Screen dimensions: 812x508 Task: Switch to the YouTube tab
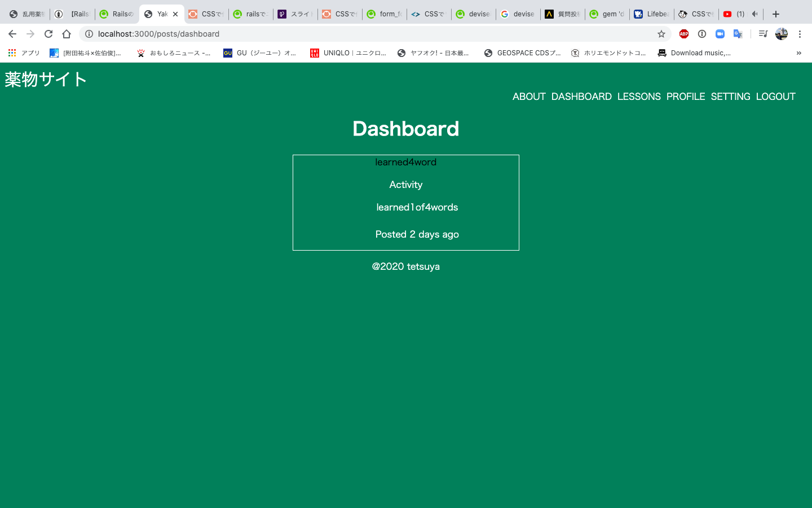click(x=734, y=14)
